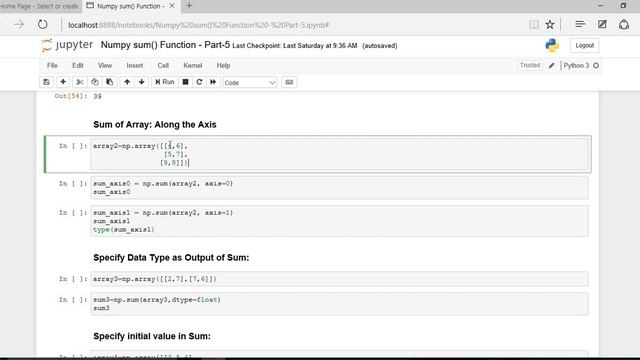Open the Kernel menu

193,65
